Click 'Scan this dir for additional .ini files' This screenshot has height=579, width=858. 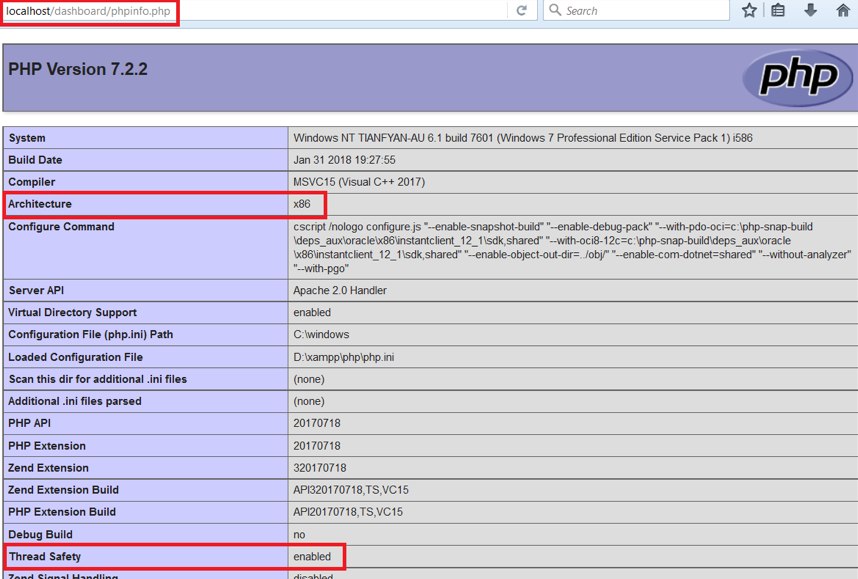[97, 379]
